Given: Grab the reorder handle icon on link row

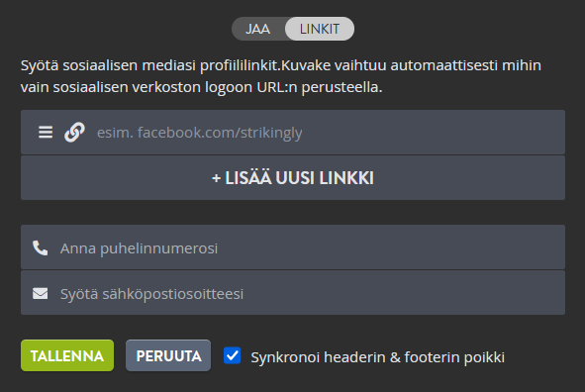Looking at the screenshot, I should [46, 132].
